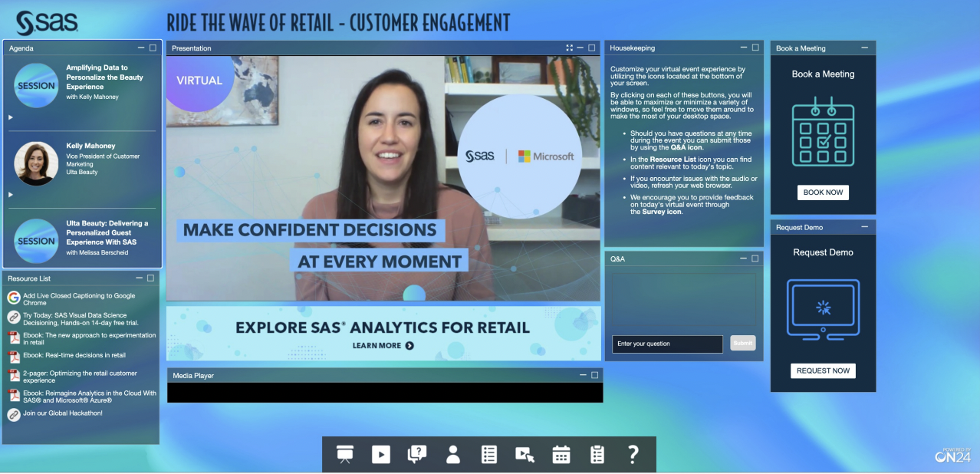The height and width of the screenshot is (474, 980).
Task: Click the Google icon beside Live Closed Captioning
Action: 14,298
